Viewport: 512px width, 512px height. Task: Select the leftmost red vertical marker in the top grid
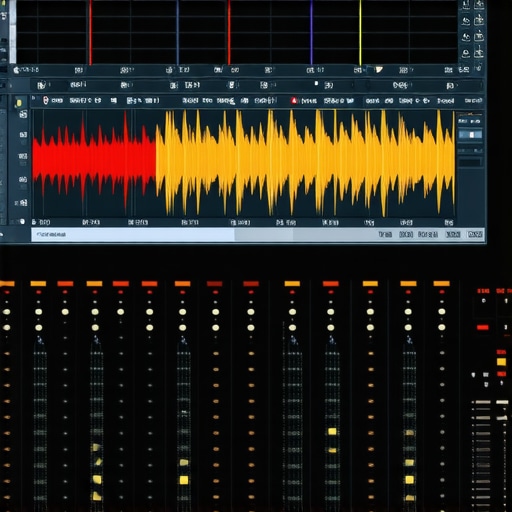click(90, 32)
